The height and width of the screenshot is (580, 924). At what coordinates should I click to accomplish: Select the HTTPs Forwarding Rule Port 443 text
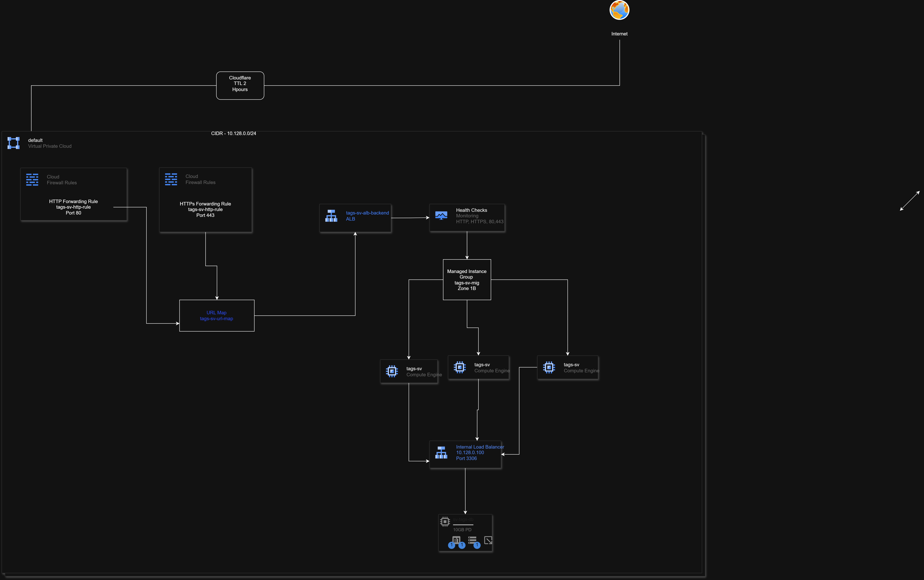click(205, 209)
